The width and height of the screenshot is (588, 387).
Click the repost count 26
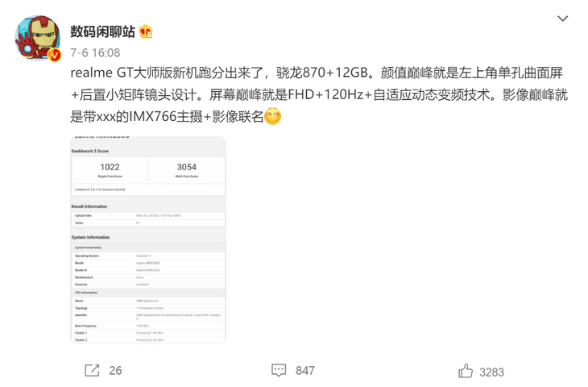115,371
